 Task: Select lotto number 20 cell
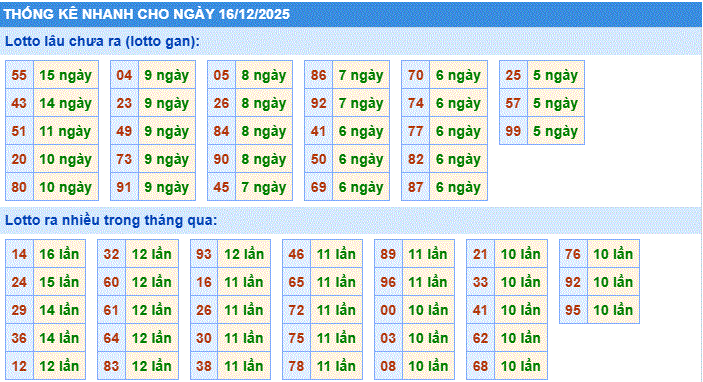(19, 159)
